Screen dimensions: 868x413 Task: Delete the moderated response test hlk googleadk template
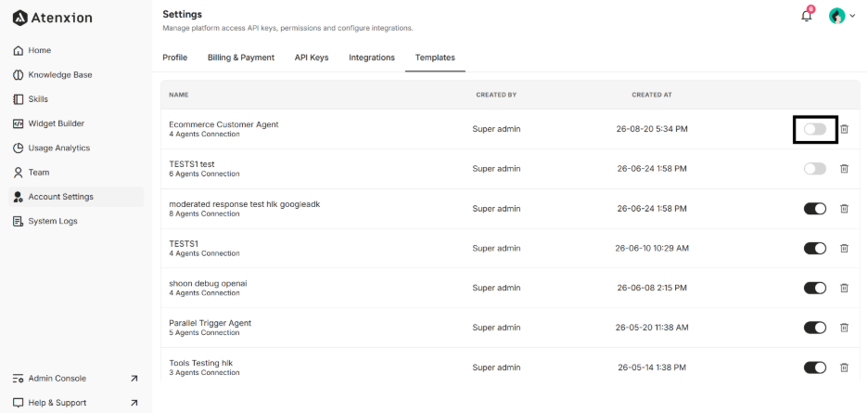pos(844,209)
